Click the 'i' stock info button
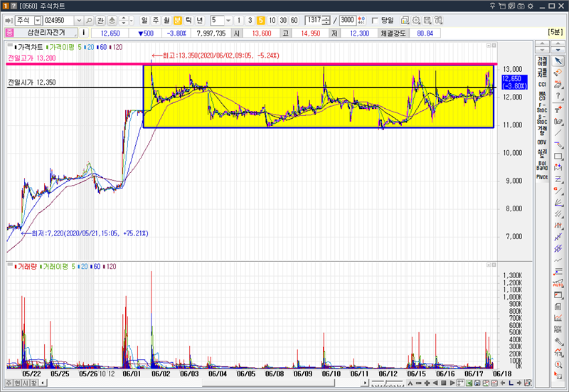This screenshot has height=392, width=569. tap(83, 33)
